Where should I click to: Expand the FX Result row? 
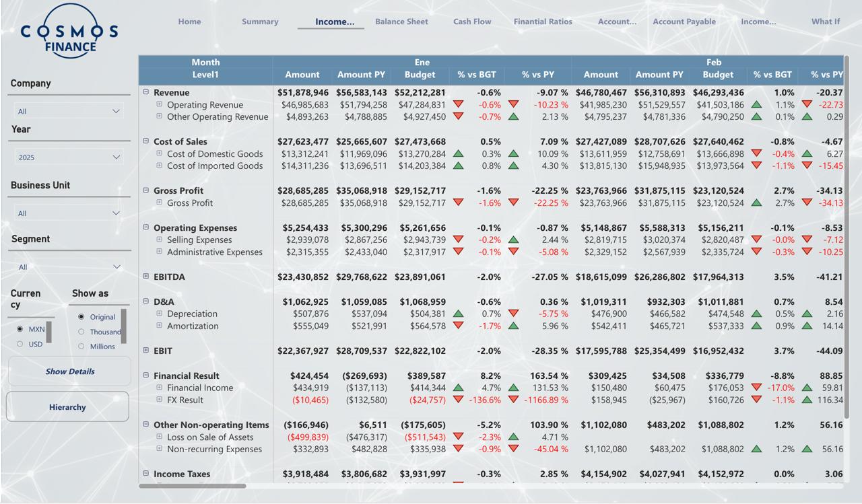(x=160, y=400)
